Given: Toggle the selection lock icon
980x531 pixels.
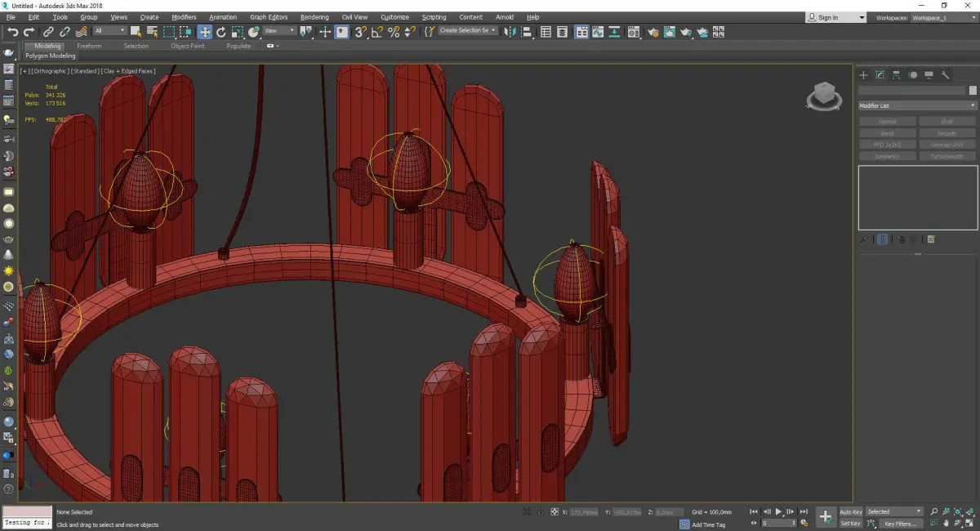Looking at the screenshot, I should tap(538, 512).
